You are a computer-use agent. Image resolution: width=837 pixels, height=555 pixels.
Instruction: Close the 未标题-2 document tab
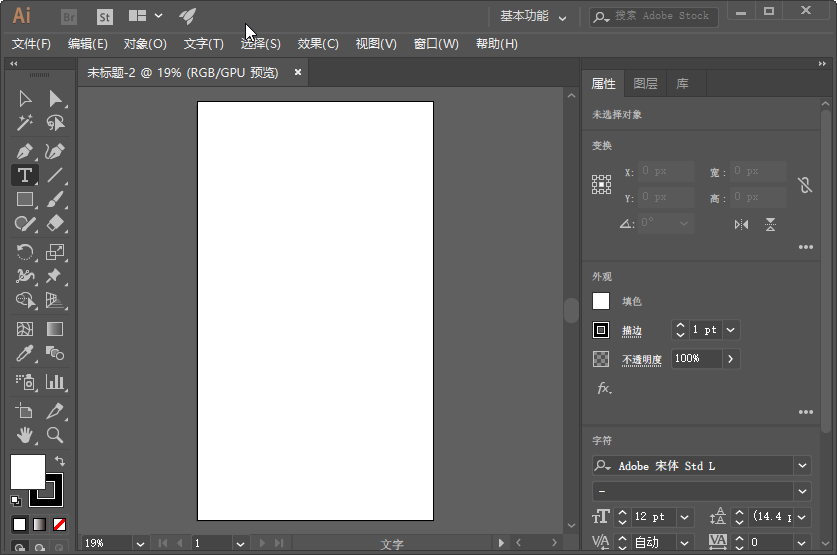(298, 72)
